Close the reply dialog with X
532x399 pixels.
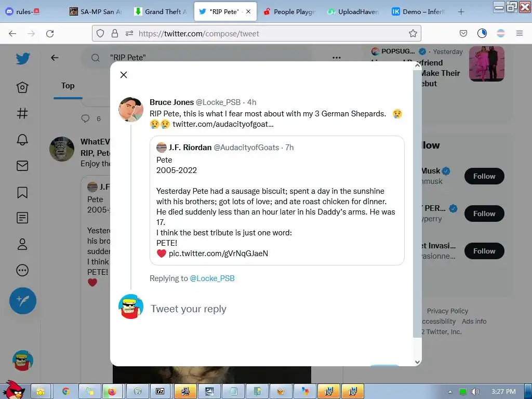124,75
